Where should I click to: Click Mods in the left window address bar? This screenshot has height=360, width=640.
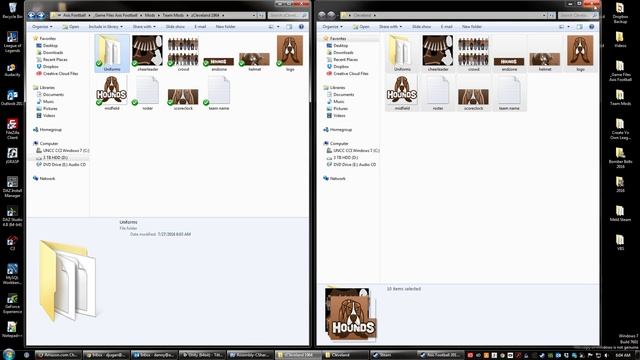(x=150, y=15)
